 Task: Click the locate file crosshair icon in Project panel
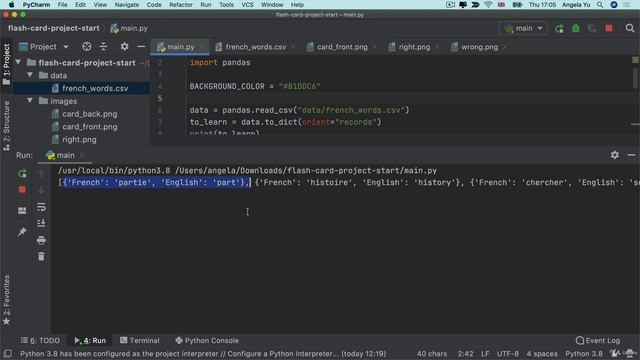(x=87, y=47)
